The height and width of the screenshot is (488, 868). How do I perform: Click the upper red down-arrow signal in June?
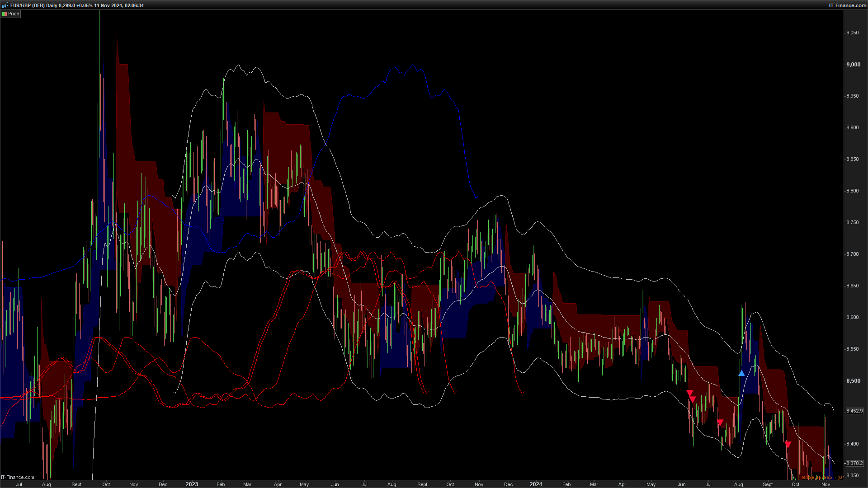click(689, 393)
